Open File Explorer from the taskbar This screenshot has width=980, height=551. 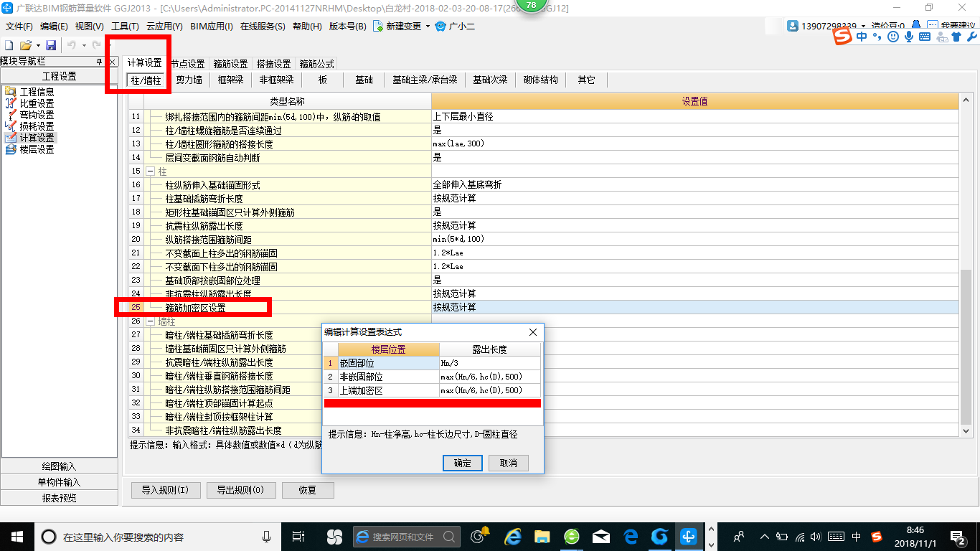point(542,536)
